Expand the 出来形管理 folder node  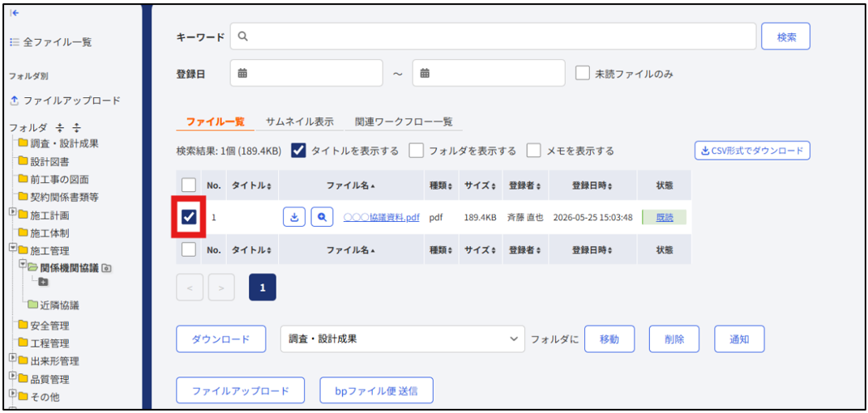click(x=13, y=359)
